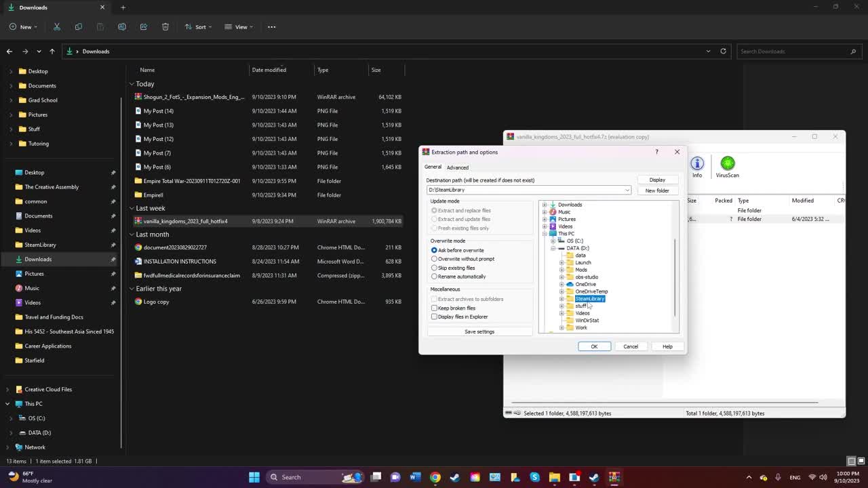Open the Sort dropdown in File Explorer

click(198, 26)
